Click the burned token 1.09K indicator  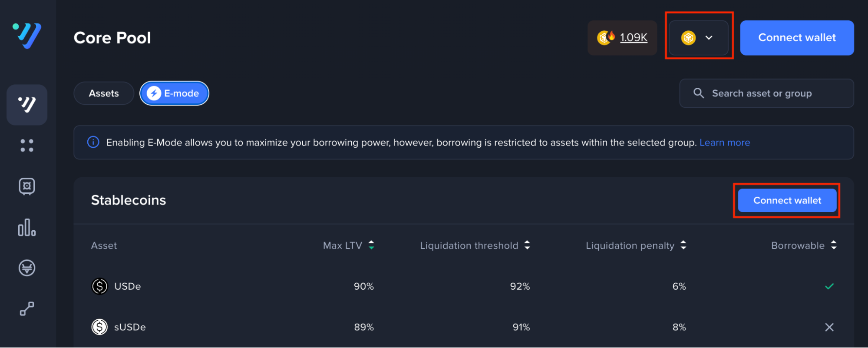622,38
